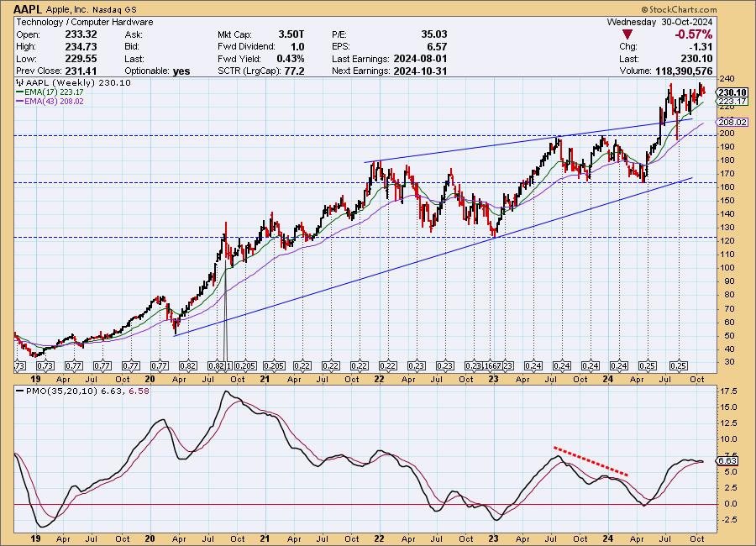Click the -0.57% percent change
The width and height of the screenshot is (756, 546).
pyautogui.click(x=693, y=34)
